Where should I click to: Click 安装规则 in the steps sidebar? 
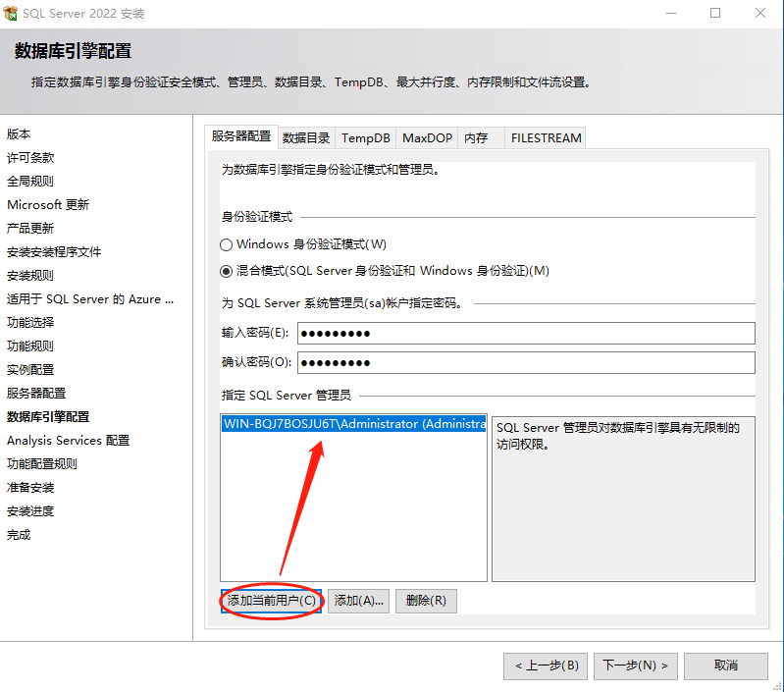[x=30, y=276]
